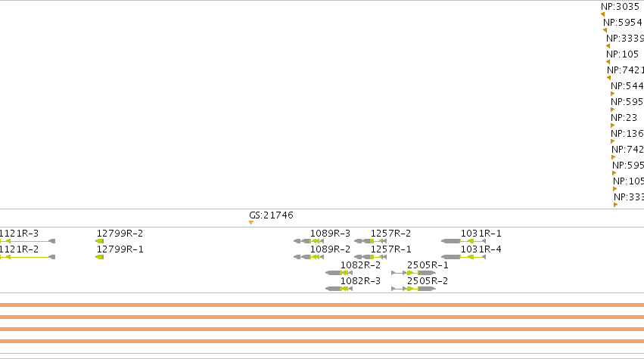The width and height of the screenshot is (644, 359).
Task: Select transcript 1121R-3 gene model
Action: tap(27, 241)
